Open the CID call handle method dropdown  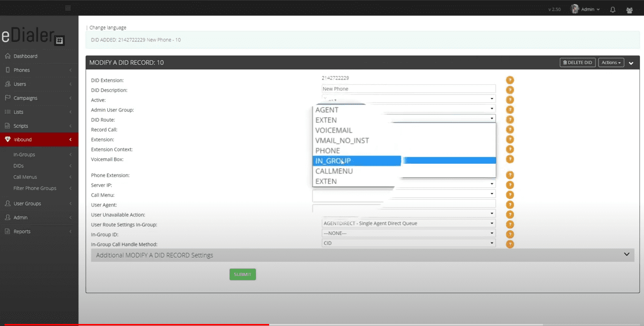pyautogui.click(x=409, y=243)
